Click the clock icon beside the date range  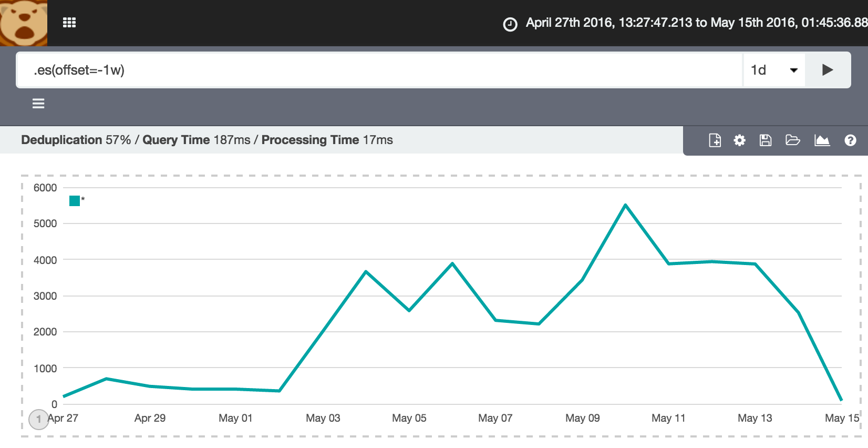pyautogui.click(x=510, y=24)
